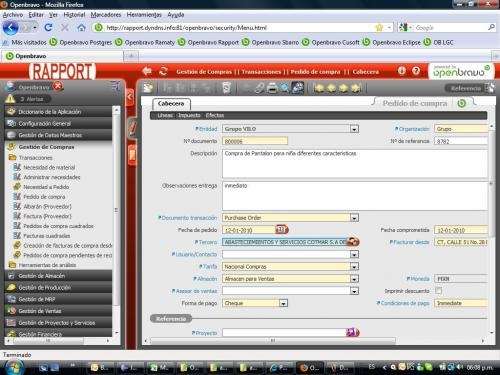
Task: Click the delete record trash icon
Action: click(226, 88)
